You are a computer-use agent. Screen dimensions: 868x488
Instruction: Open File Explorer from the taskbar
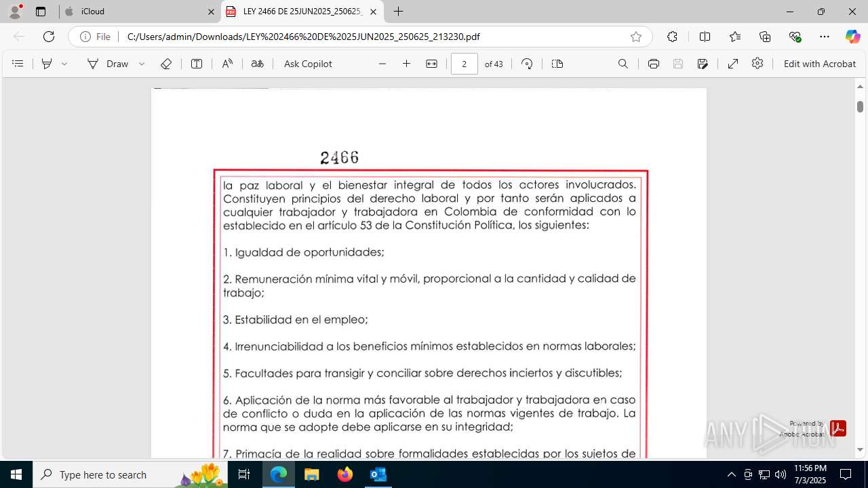312,474
